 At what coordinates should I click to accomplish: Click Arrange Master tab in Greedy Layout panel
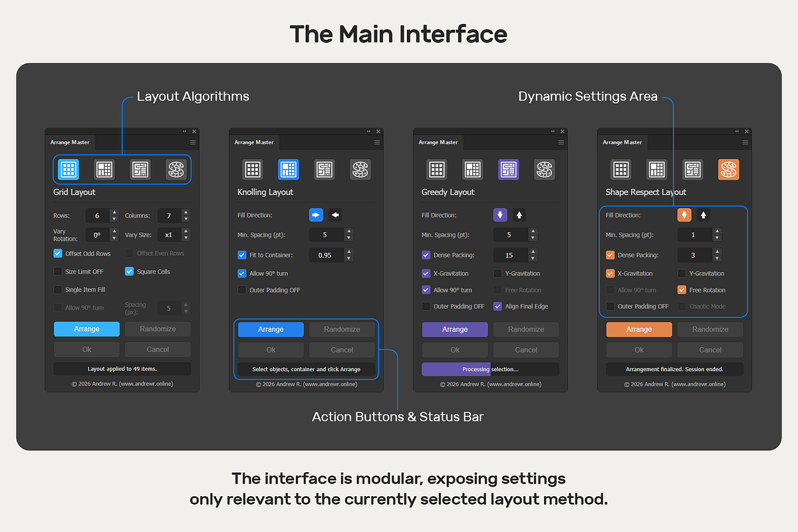pos(438,142)
